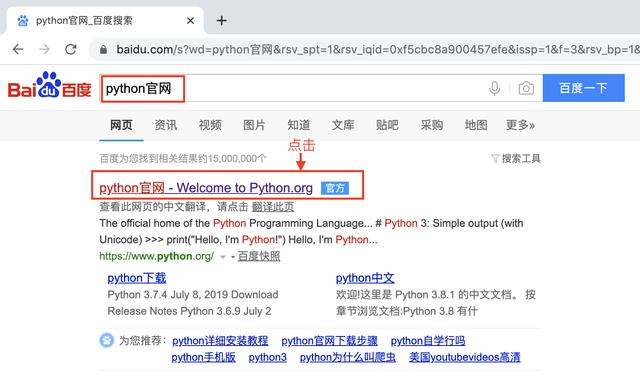The image size is (640, 378).
Task: Switch to the 贴吧 tab
Action: click(x=387, y=125)
